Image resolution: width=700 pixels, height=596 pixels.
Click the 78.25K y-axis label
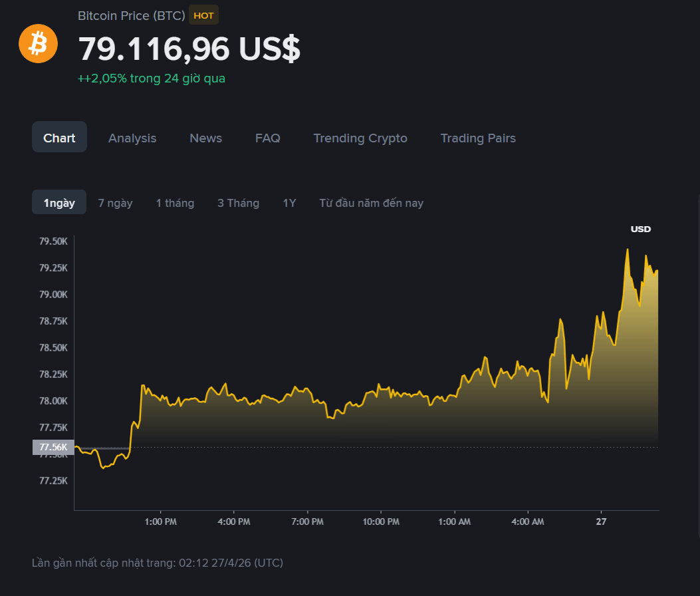[53, 374]
